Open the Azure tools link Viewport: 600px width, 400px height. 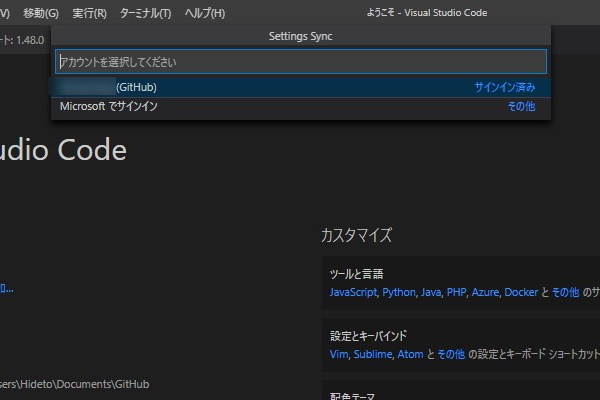(x=485, y=292)
